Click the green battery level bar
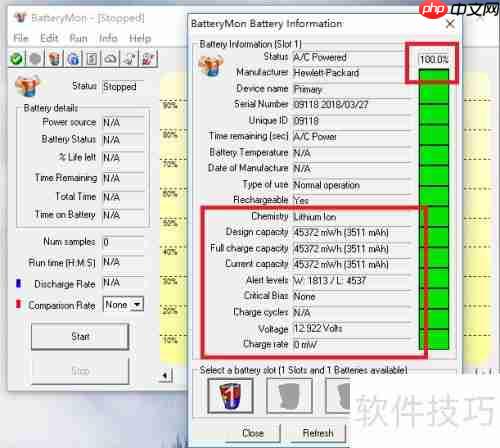The image size is (500, 448). click(x=434, y=209)
